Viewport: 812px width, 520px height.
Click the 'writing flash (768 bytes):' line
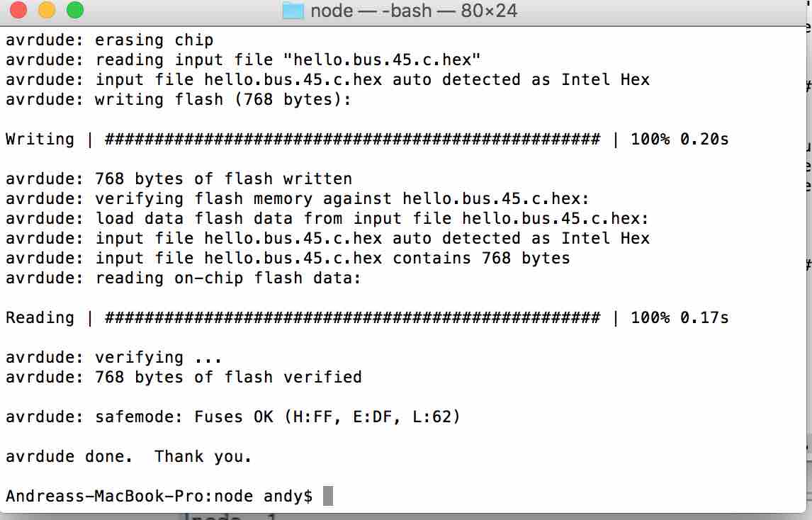click(x=178, y=99)
